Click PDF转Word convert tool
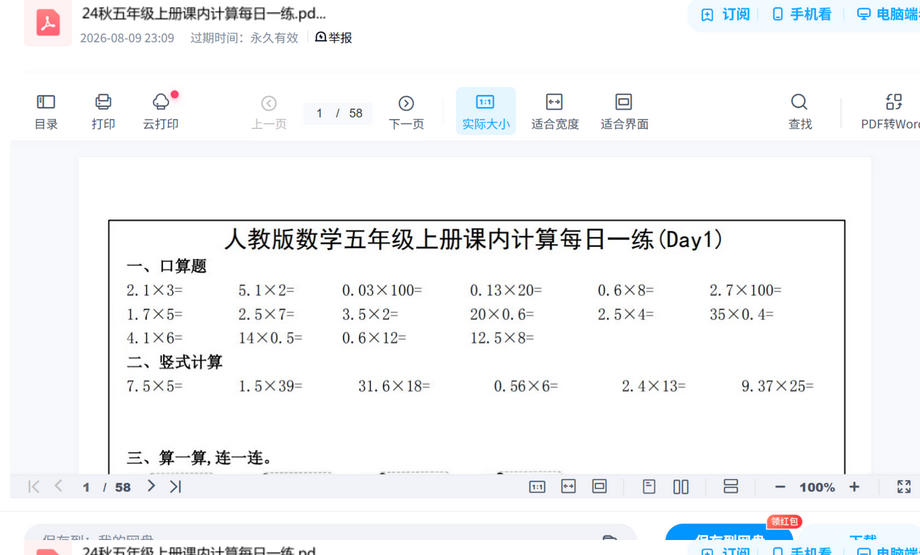Screen dimensions: 920x555 pyautogui.click(x=891, y=111)
